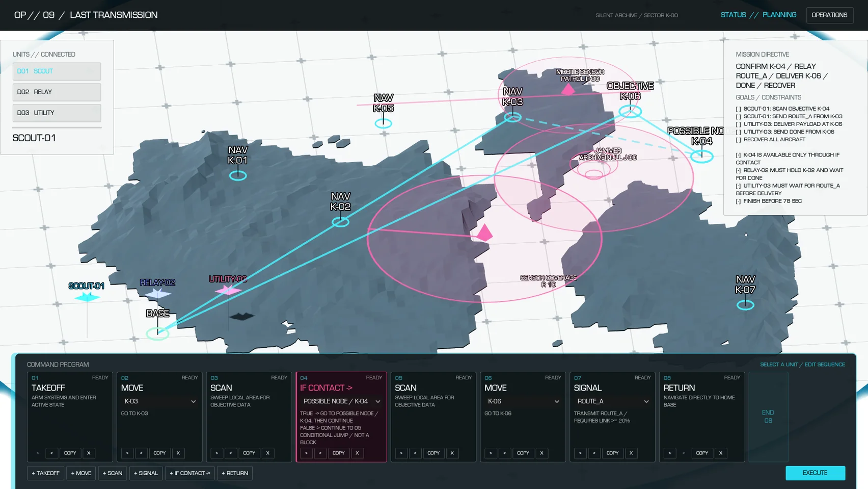868x489 pixels.
Task: Open the POSSIBLE NODE / K-04 dropdown
Action: [x=341, y=401]
